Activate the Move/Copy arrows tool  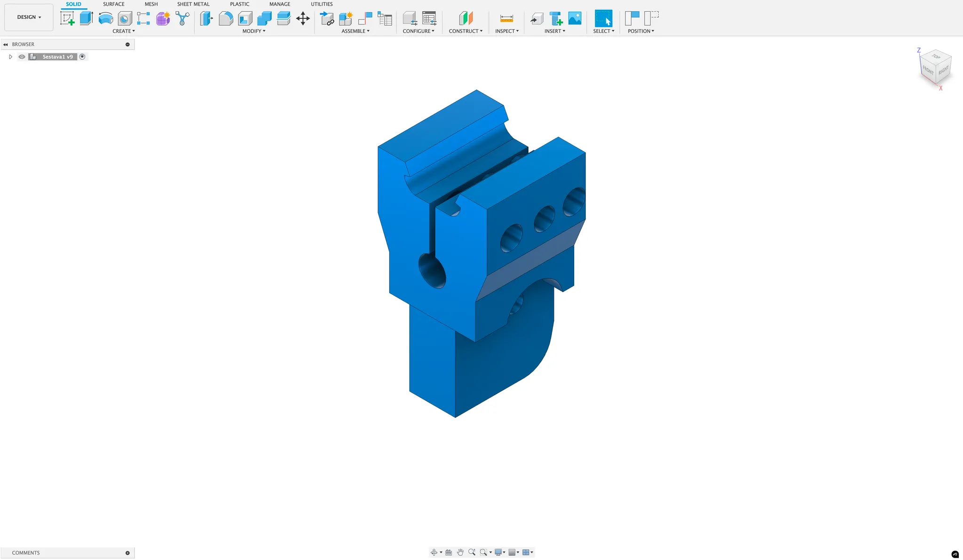coord(303,19)
